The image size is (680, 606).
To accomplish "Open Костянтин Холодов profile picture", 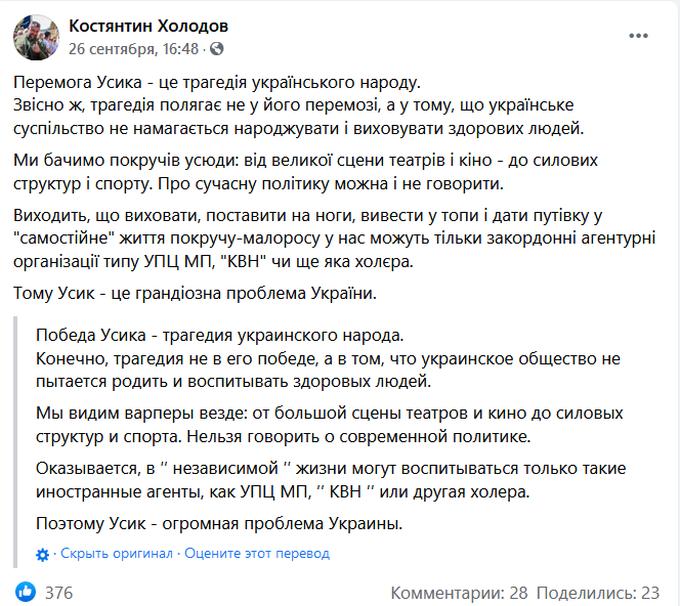I will point(36,37).
